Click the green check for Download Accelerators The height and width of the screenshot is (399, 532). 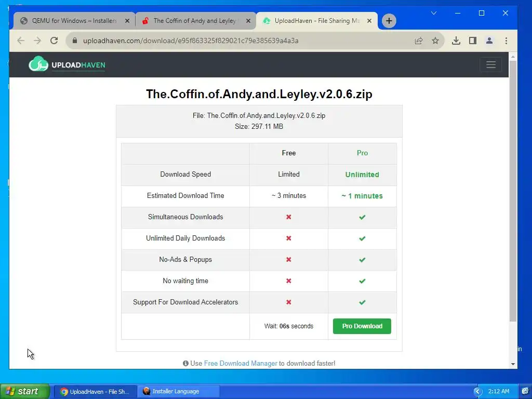coord(362,302)
